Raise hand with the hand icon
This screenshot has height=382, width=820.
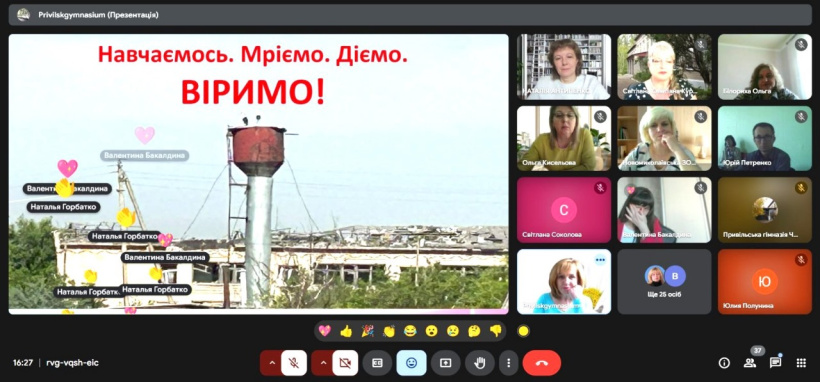[x=480, y=363]
